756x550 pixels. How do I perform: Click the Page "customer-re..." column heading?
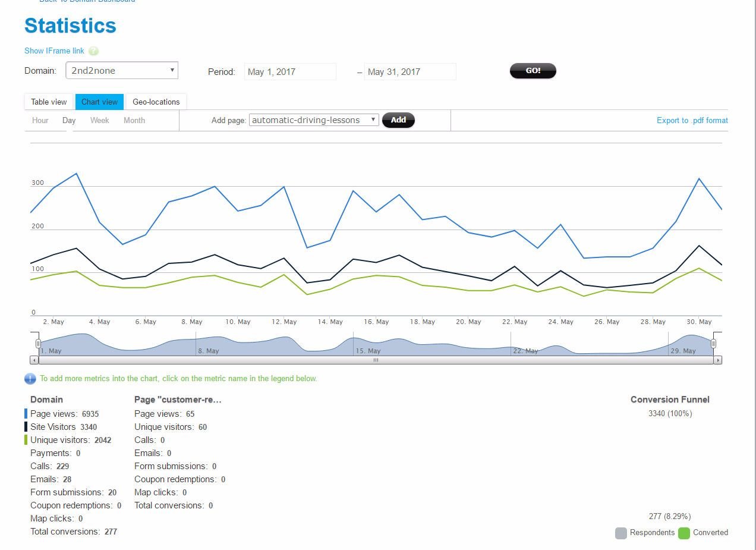click(x=178, y=400)
